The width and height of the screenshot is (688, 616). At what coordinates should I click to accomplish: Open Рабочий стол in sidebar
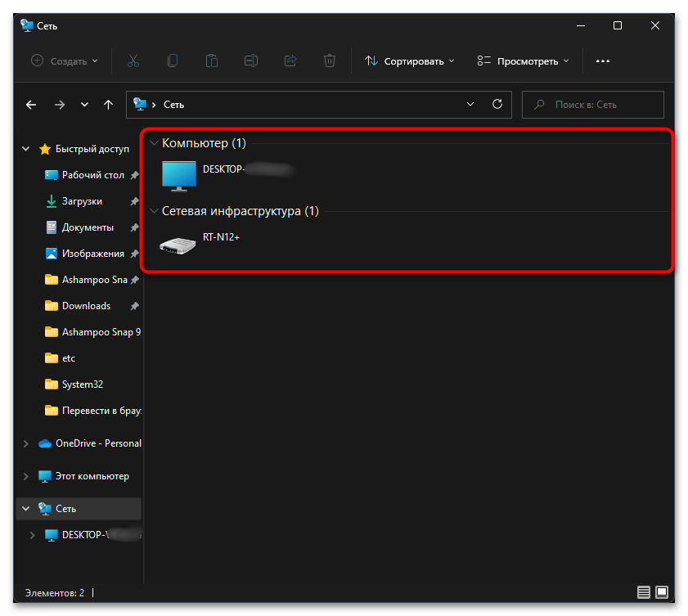(93, 175)
